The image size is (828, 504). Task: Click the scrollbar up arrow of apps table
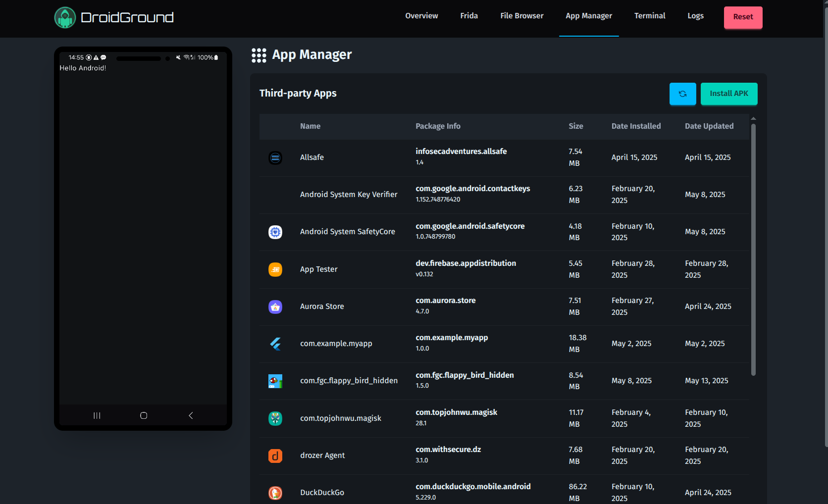753,118
